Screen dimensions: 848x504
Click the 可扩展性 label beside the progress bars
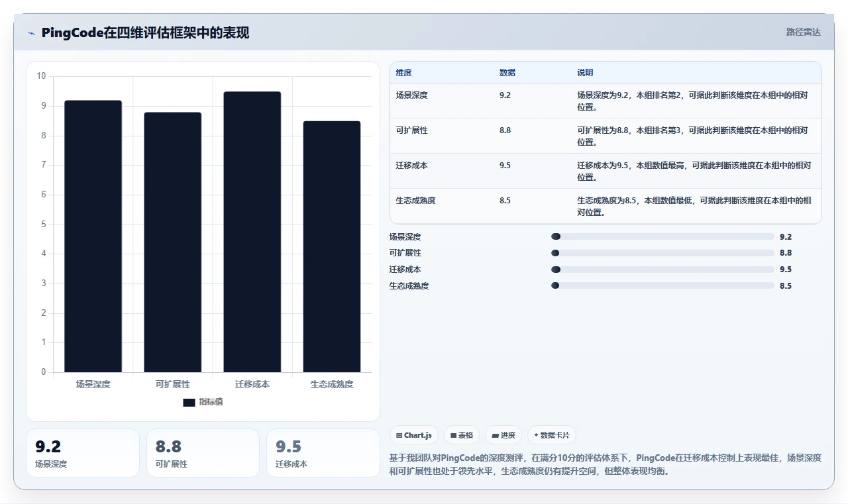pyautogui.click(x=405, y=253)
